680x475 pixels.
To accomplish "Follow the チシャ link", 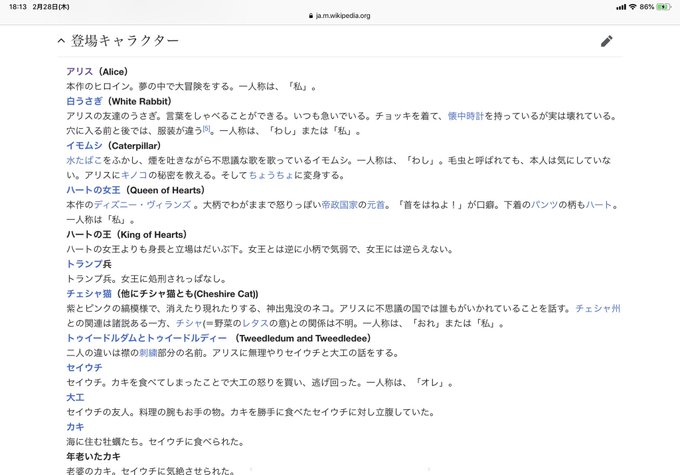I will point(189,323).
